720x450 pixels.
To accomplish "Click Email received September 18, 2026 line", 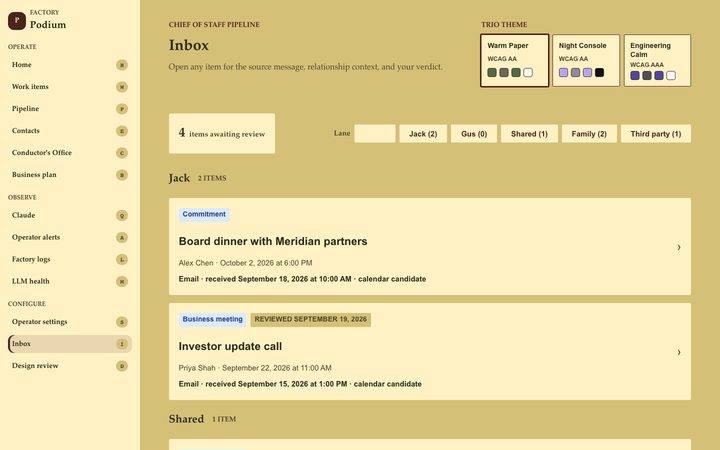I will tap(302, 279).
